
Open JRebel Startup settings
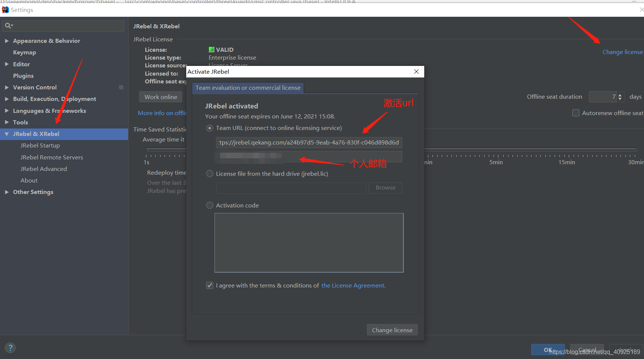click(40, 146)
